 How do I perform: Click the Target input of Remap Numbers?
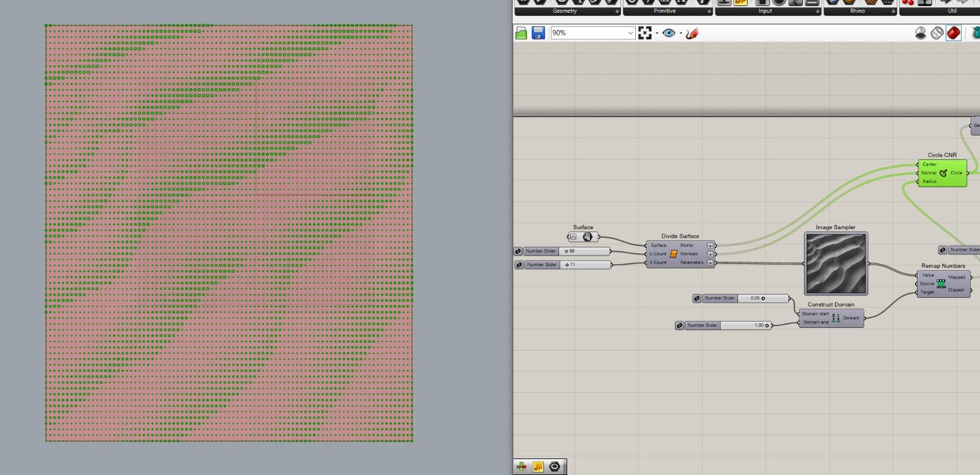tap(928, 292)
